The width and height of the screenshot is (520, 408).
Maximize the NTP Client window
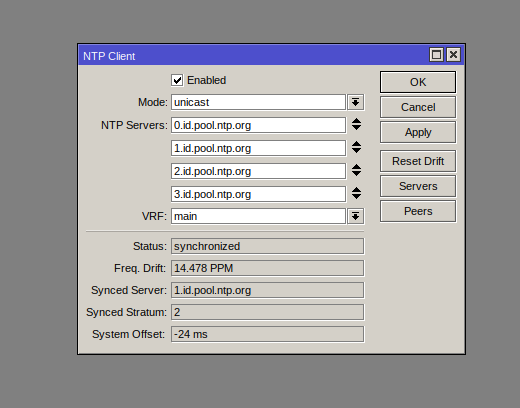click(x=436, y=55)
